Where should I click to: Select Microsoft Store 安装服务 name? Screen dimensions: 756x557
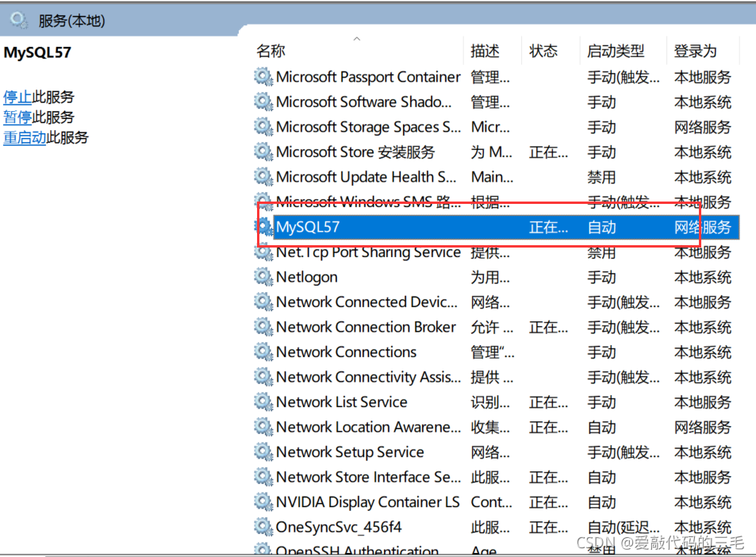click(356, 152)
